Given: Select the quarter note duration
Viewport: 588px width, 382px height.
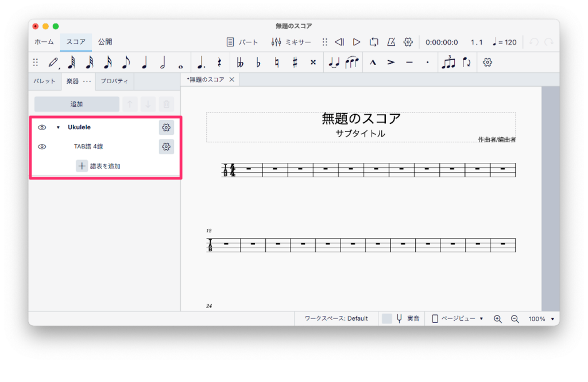Looking at the screenshot, I should 144,63.
